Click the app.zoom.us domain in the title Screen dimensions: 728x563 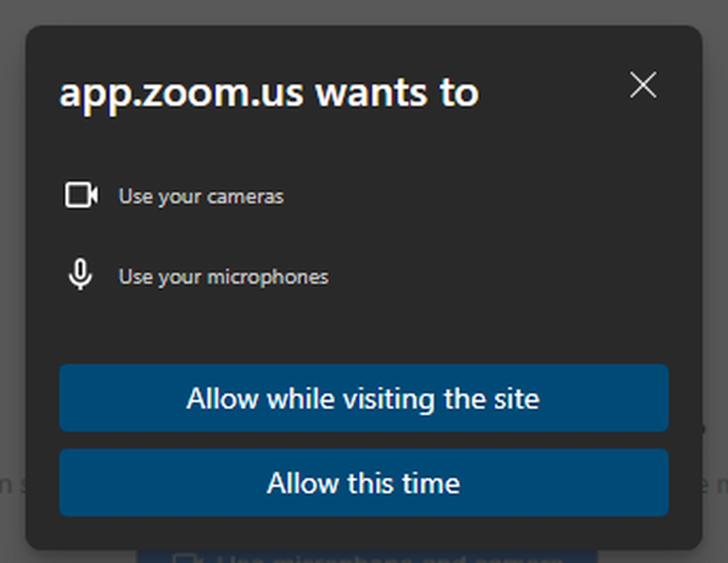[x=181, y=93]
